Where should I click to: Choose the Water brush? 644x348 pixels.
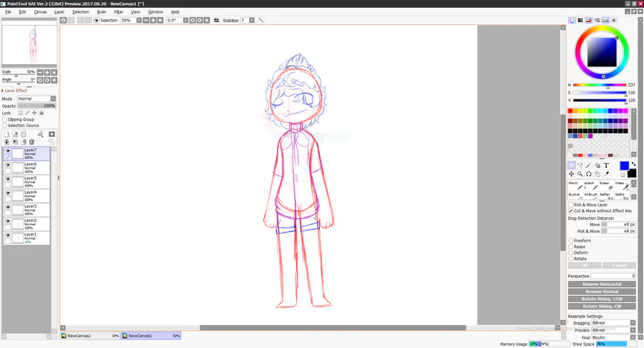[x=621, y=186]
